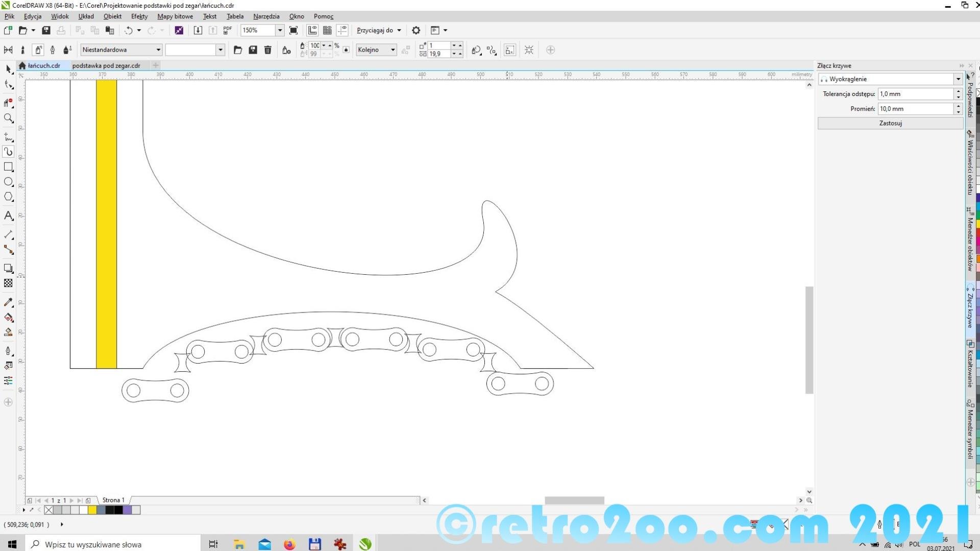Toggle the show rulers button
980x551 pixels.
click(x=312, y=31)
